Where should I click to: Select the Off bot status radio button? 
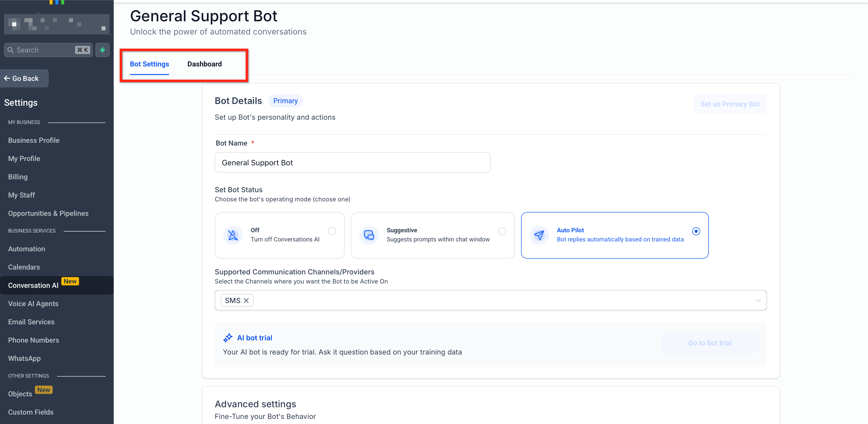coord(332,231)
